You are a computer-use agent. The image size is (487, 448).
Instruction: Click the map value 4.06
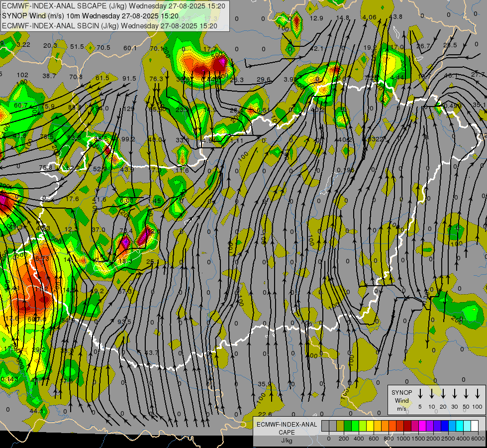[369, 17]
